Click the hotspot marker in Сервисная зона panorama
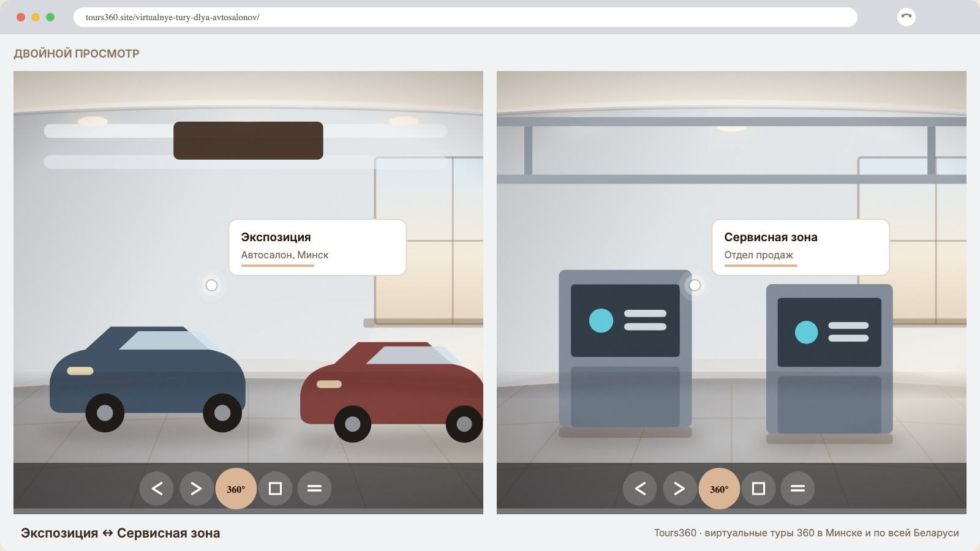Screen dimensions: 980x551 pos(695,285)
